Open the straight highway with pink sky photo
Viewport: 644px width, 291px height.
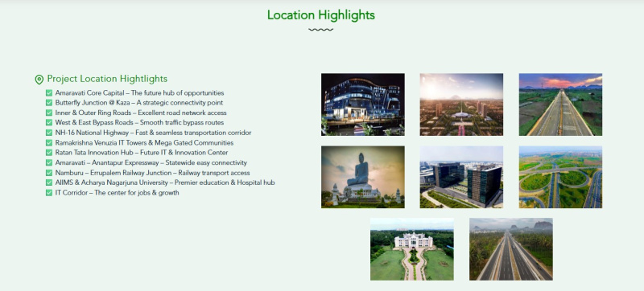pyautogui.click(x=560, y=105)
